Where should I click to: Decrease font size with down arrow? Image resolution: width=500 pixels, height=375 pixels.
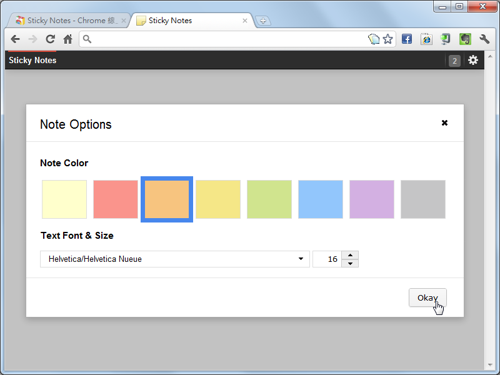(350, 263)
